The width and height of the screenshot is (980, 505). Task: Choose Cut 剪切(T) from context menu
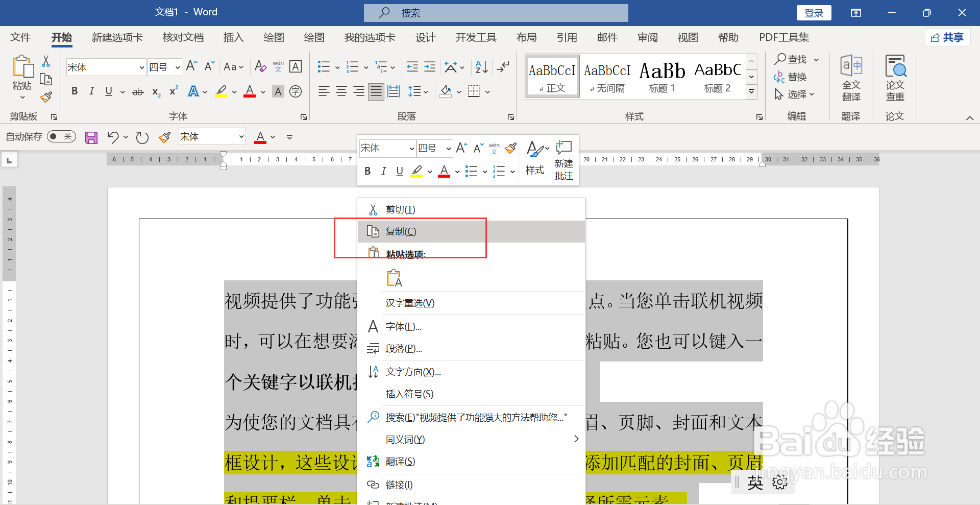(x=471, y=209)
